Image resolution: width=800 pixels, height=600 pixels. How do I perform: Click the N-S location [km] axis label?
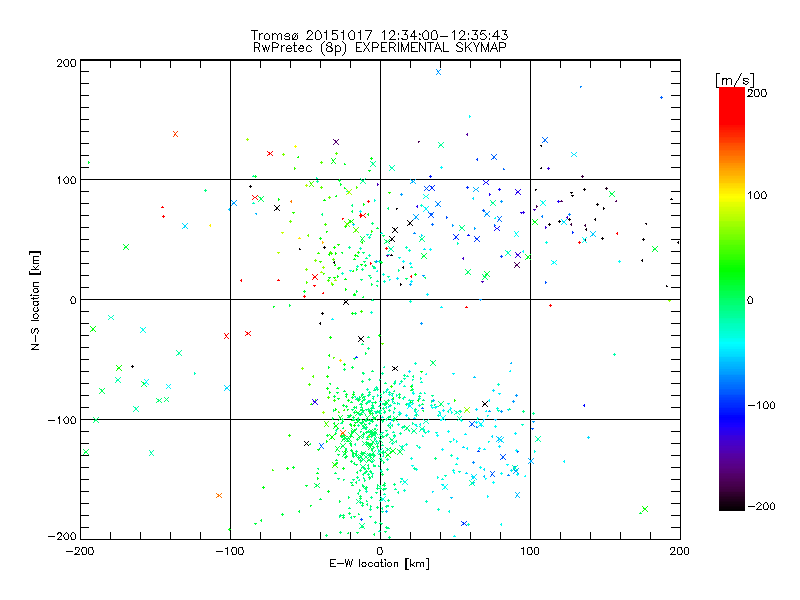point(35,300)
